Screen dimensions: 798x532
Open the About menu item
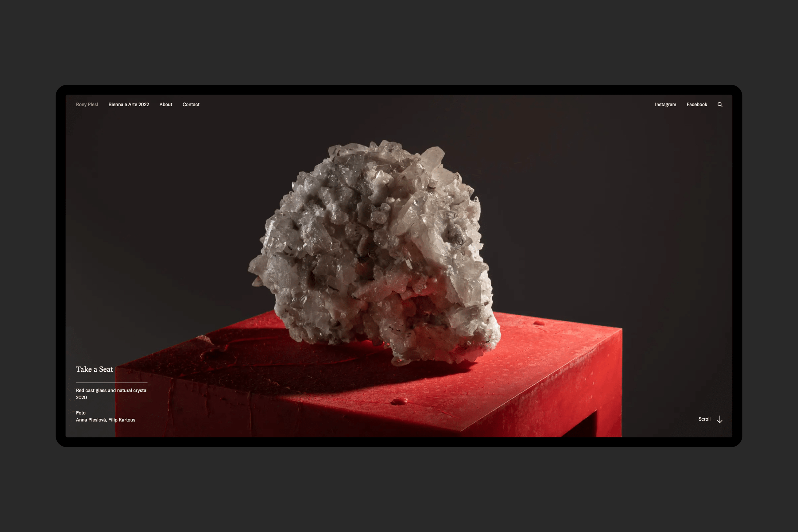tap(166, 104)
